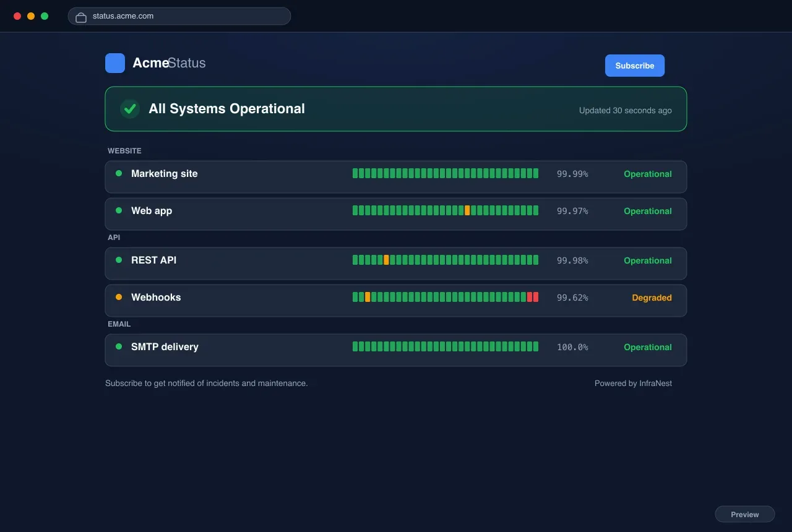The width and height of the screenshot is (792, 532).
Task: Click Marketing site green status dot
Action: pos(119,173)
